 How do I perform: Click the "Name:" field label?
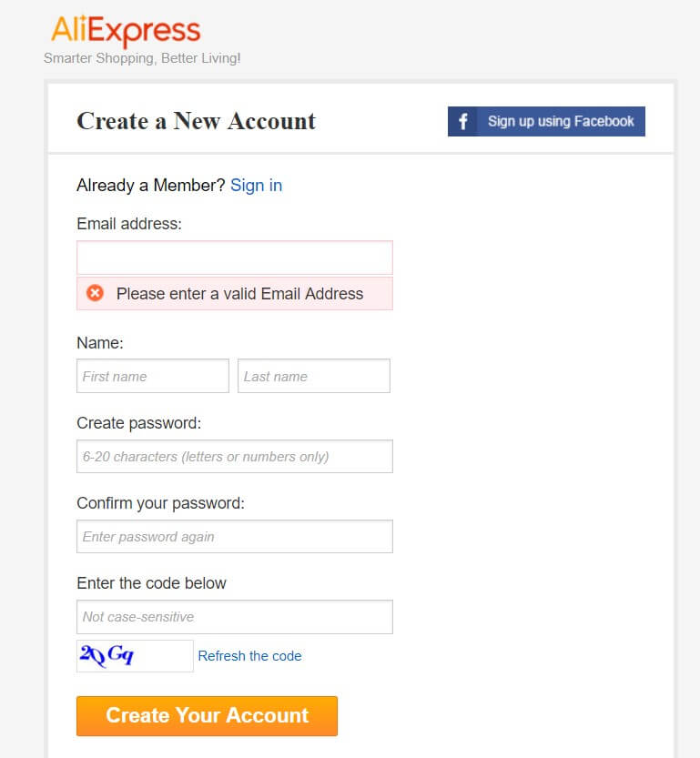[x=100, y=343]
